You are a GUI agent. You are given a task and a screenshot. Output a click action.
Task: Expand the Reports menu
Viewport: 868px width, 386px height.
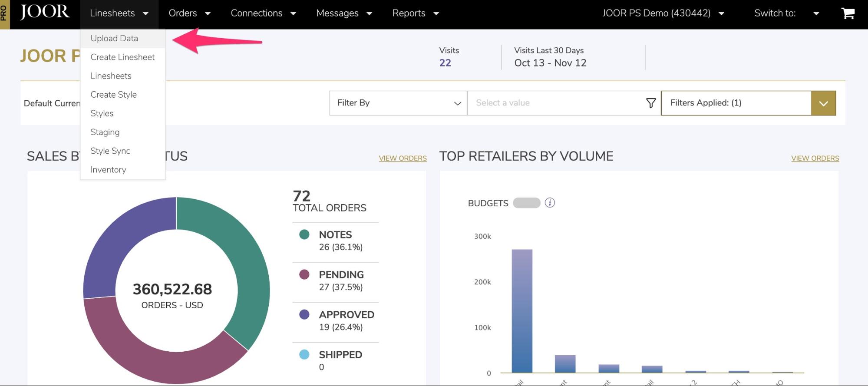pyautogui.click(x=416, y=13)
